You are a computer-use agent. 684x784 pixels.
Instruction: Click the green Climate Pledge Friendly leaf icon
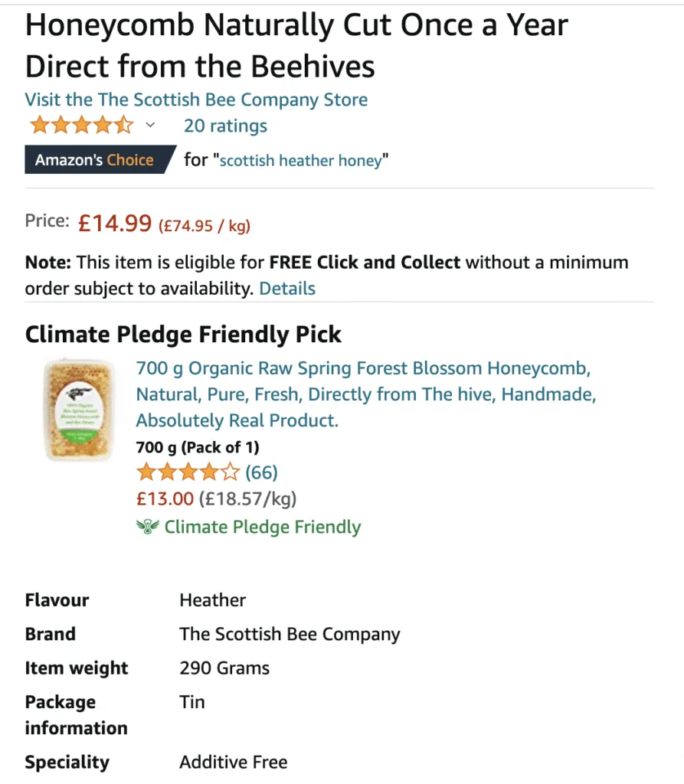(x=146, y=527)
